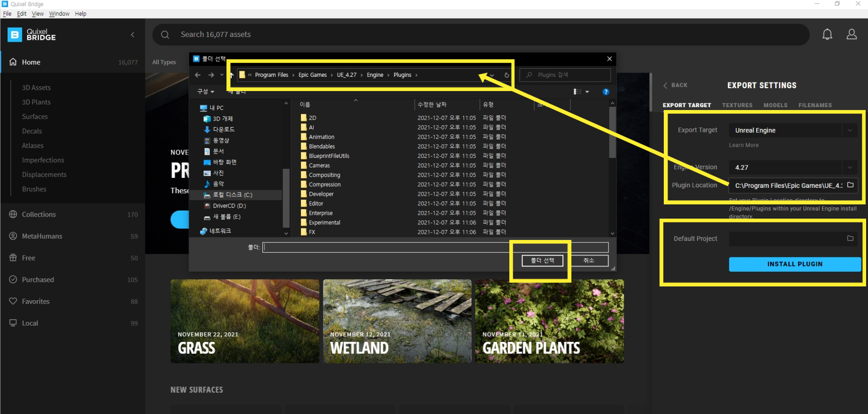The image size is (868, 414).
Task: Click the Plugins 검색 search box
Action: (x=565, y=75)
